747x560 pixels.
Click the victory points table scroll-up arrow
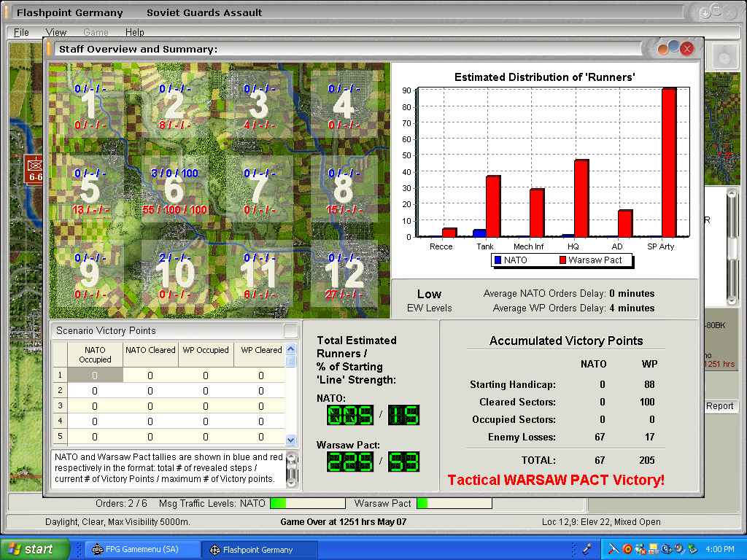pyautogui.click(x=291, y=349)
